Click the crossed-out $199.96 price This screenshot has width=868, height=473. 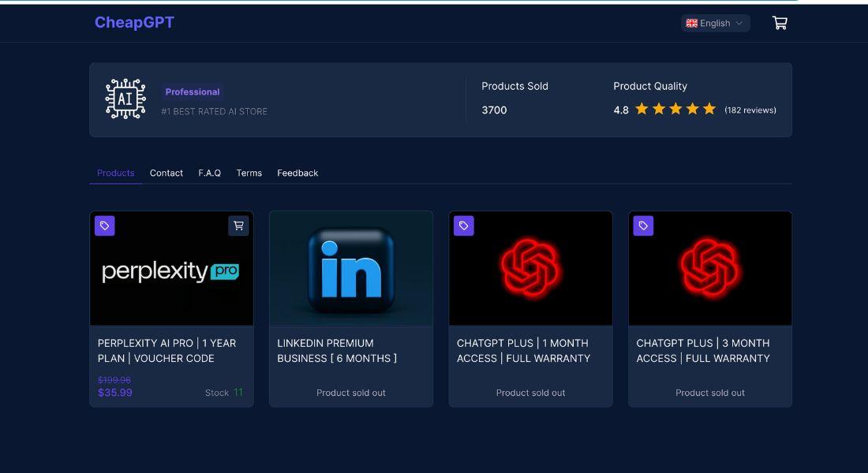click(x=114, y=380)
